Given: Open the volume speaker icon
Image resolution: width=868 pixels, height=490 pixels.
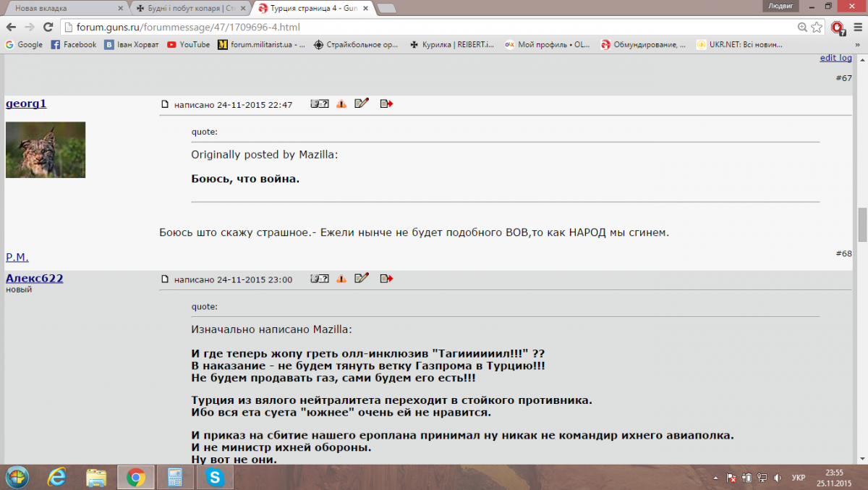Looking at the screenshot, I should click(777, 478).
